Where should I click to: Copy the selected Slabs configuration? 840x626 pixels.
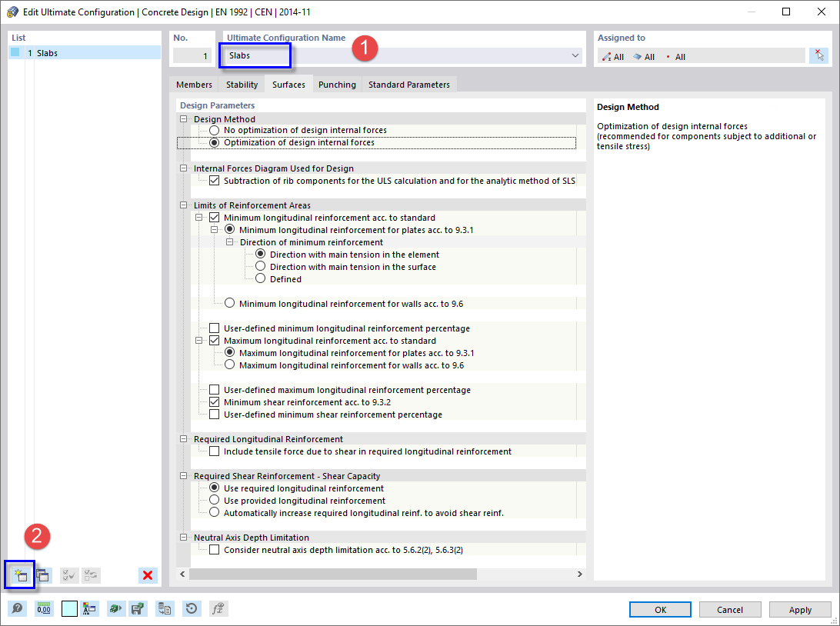pyautogui.click(x=44, y=574)
